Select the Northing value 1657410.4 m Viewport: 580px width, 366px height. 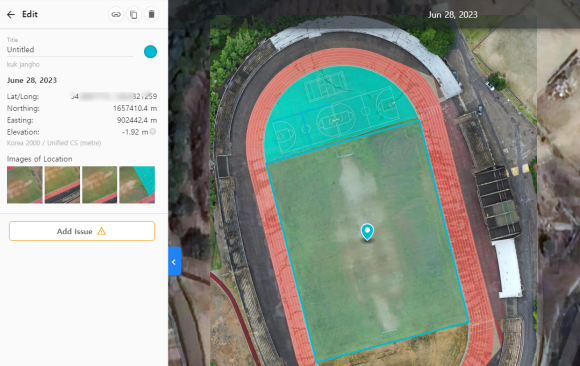pos(135,108)
